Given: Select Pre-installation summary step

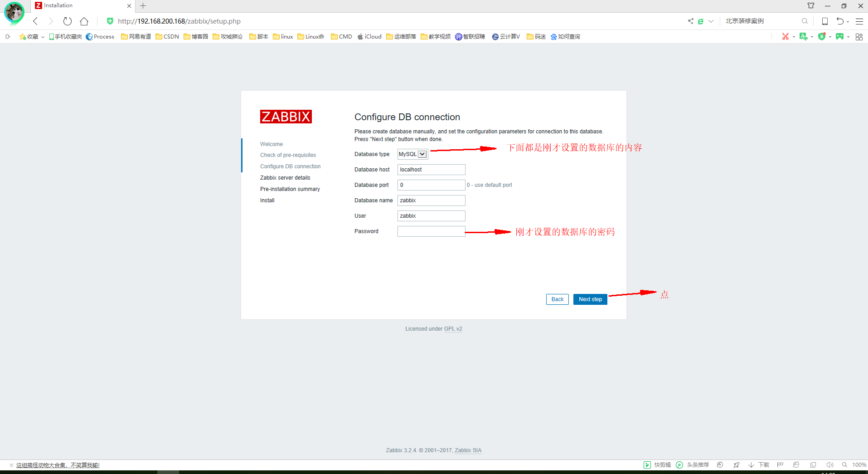Looking at the screenshot, I should point(290,189).
